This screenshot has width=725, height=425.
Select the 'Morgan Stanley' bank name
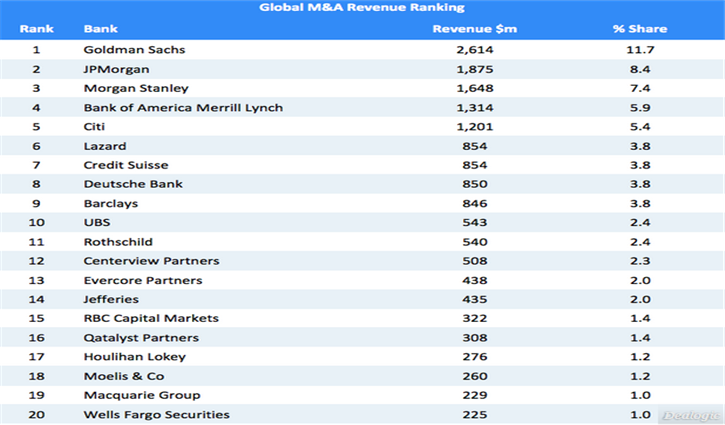(136, 88)
